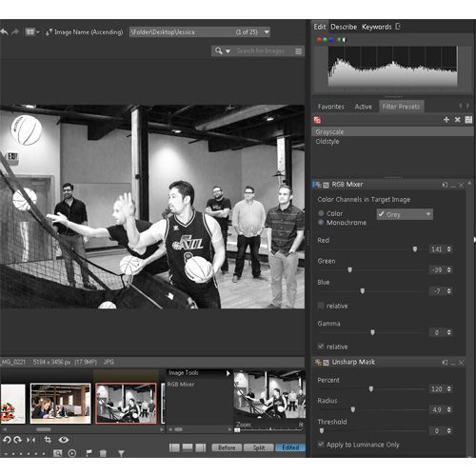Viewport: 476px width, 476px height.
Task: Click the sort order icon beside Image Name
Action: click(49, 32)
